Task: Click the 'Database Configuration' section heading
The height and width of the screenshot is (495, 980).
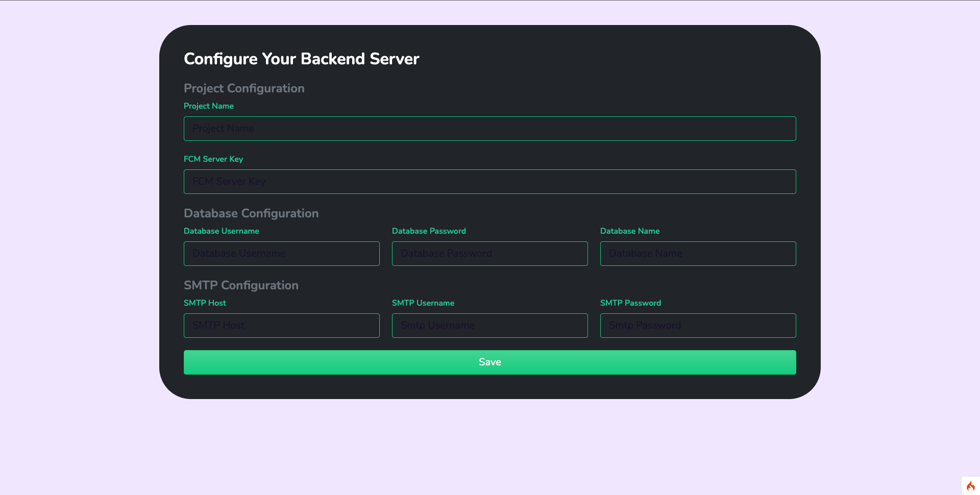Action: pyautogui.click(x=251, y=213)
